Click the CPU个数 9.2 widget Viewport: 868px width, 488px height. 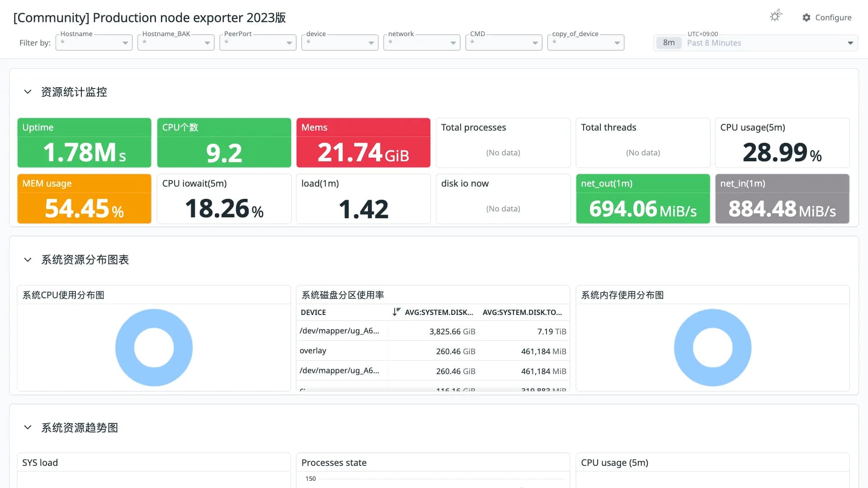224,143
